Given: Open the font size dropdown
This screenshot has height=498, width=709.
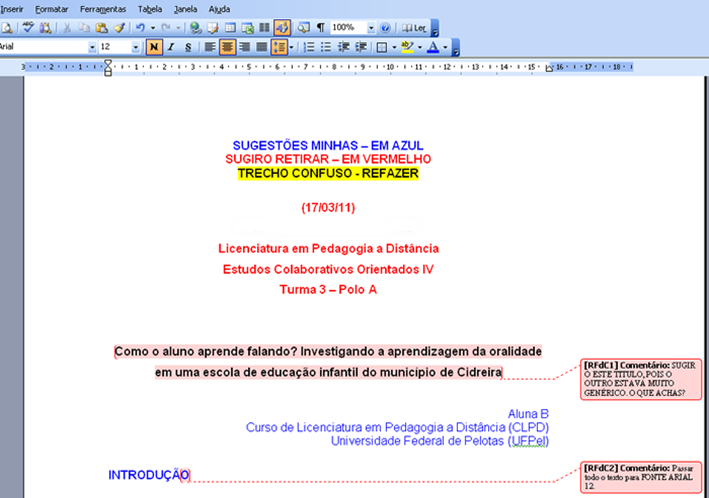Looking at the screenshot, I should (135, 47).
